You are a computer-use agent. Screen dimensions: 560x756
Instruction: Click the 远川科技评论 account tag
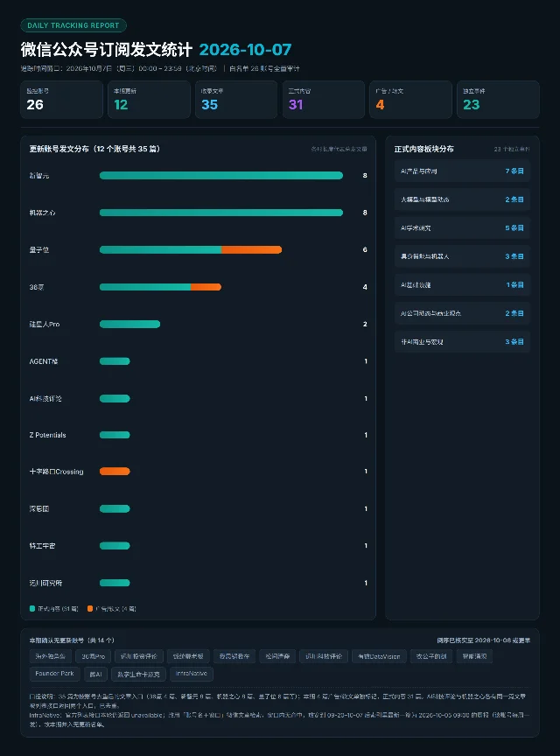click(324, 656)
